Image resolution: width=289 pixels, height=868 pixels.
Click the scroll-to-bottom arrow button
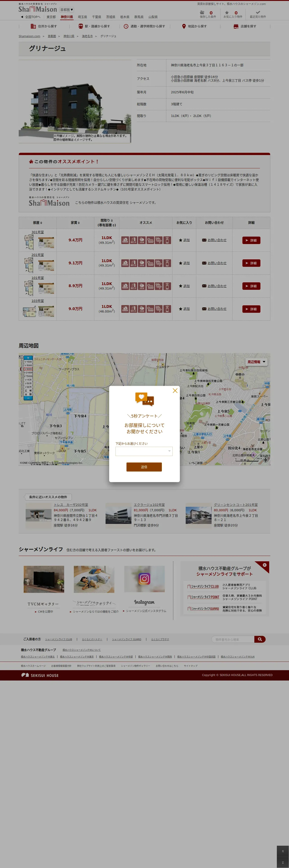283,862
